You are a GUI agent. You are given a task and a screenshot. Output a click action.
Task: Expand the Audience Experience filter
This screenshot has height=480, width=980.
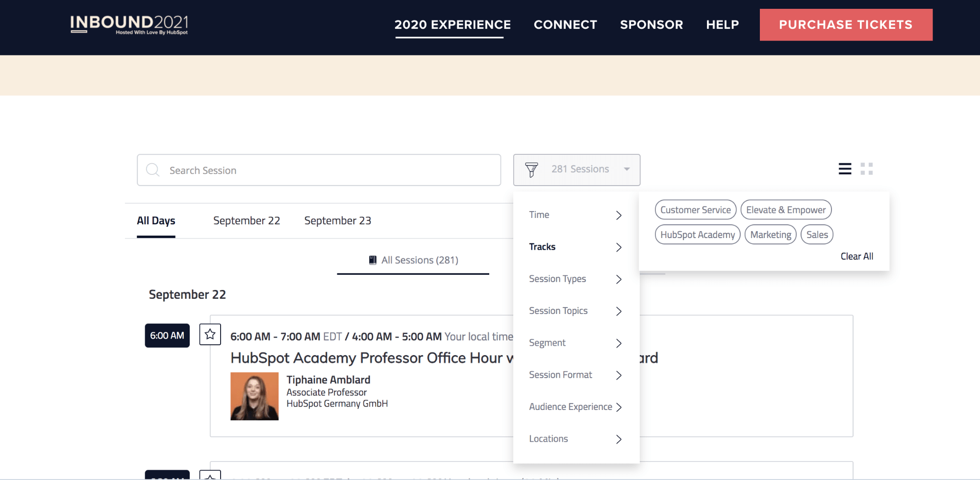tap(576, 407)
